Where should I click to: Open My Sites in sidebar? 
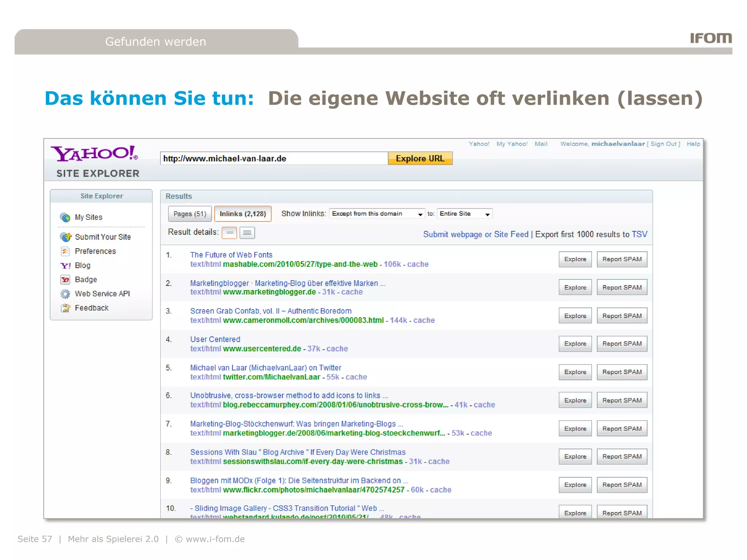click(89, 217)
